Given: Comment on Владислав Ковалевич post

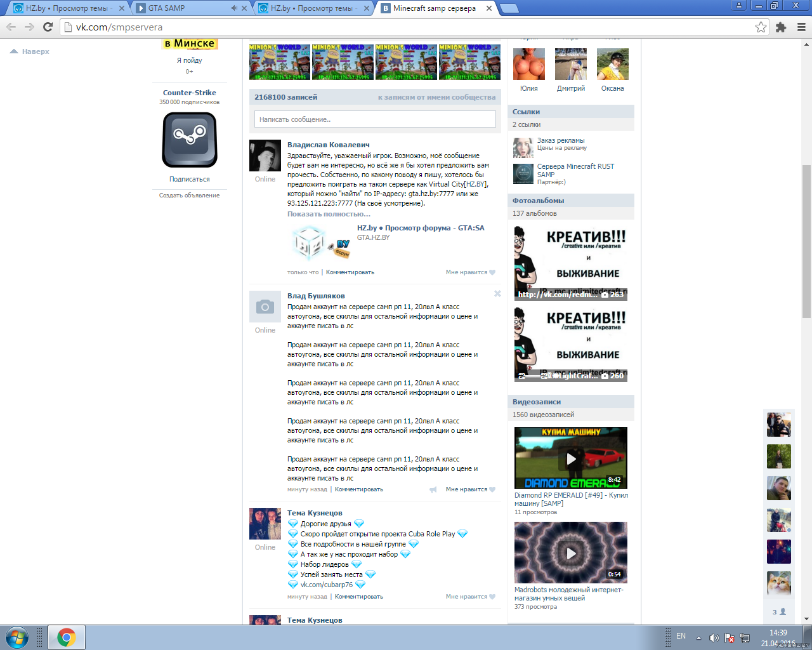Looking at the screenshot, I should (x=350, y=272).
